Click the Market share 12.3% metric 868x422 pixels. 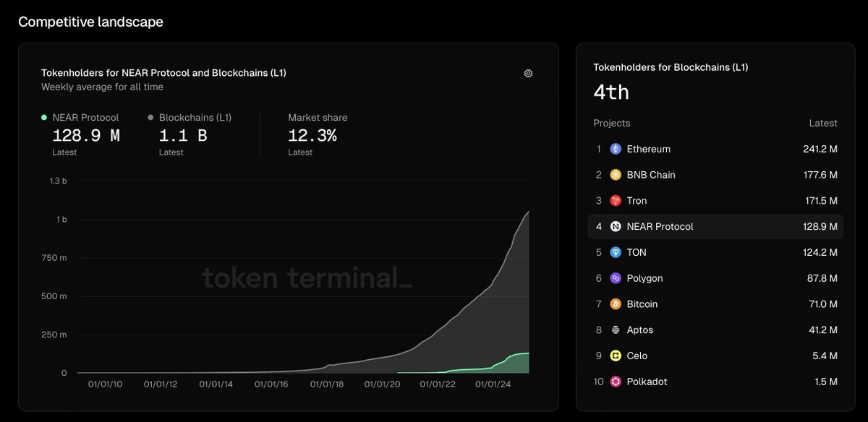[x=312, y=135]
